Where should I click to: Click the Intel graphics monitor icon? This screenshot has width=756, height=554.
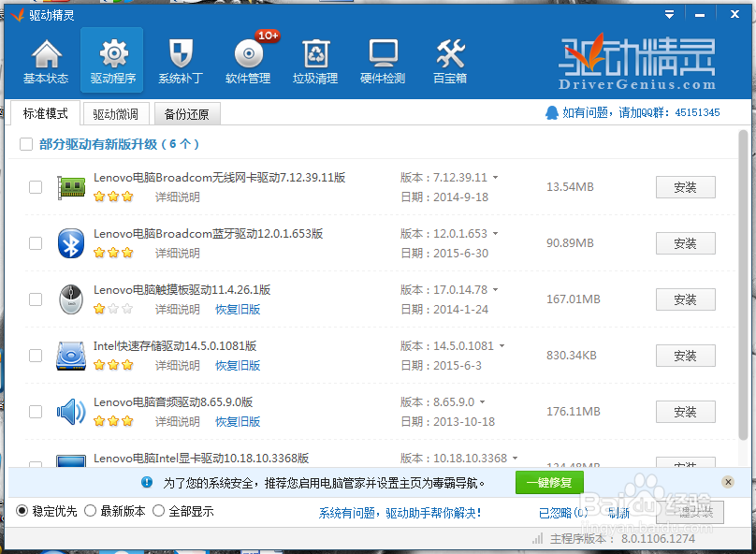coord(71,461)
